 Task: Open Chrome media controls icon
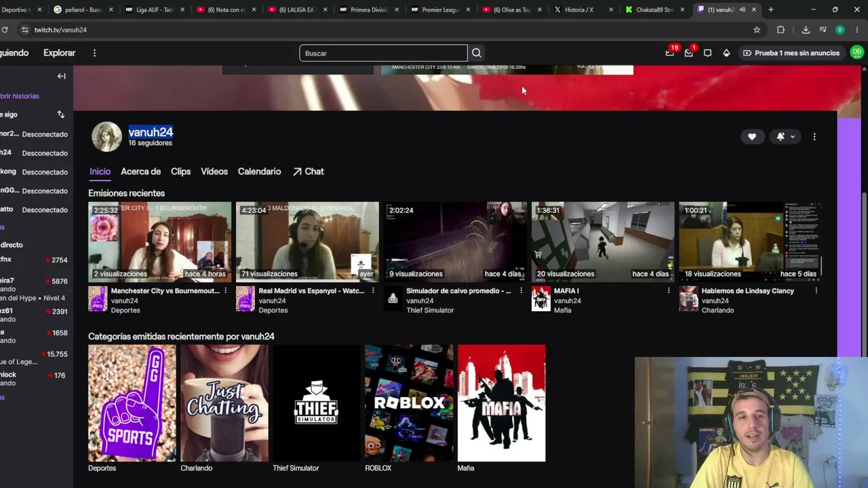pyautogui.click(x=823, y=30)
